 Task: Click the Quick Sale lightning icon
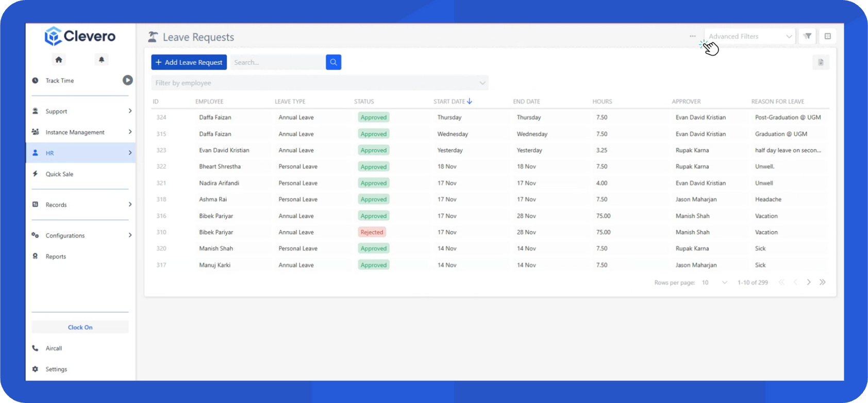coord(35,174)
